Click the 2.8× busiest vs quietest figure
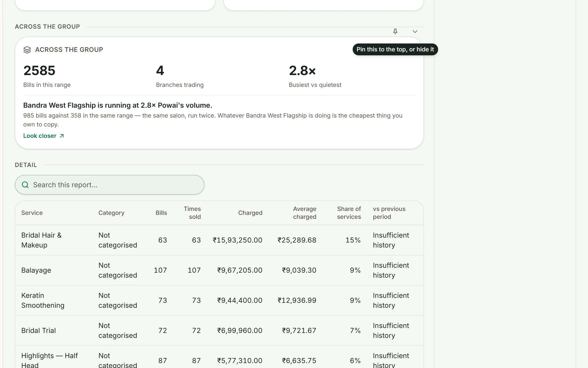This screenshot has width=588, height=368. pos(302,71)
